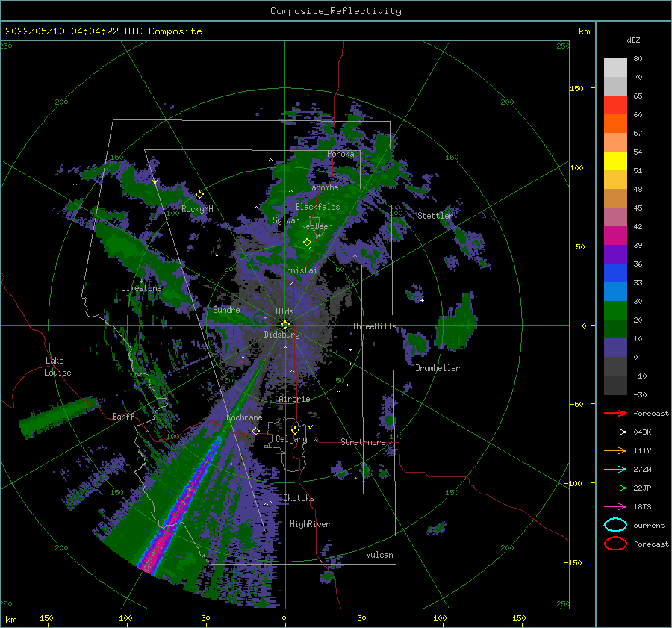672x628 pixels.
Task: Click the orange 111V arrow icon
Action: (615, 450)
